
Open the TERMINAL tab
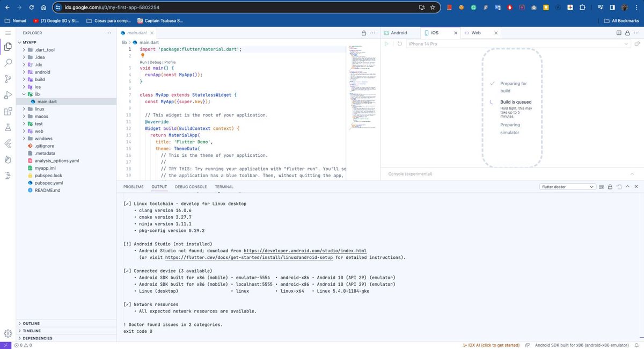click(224, 187)
